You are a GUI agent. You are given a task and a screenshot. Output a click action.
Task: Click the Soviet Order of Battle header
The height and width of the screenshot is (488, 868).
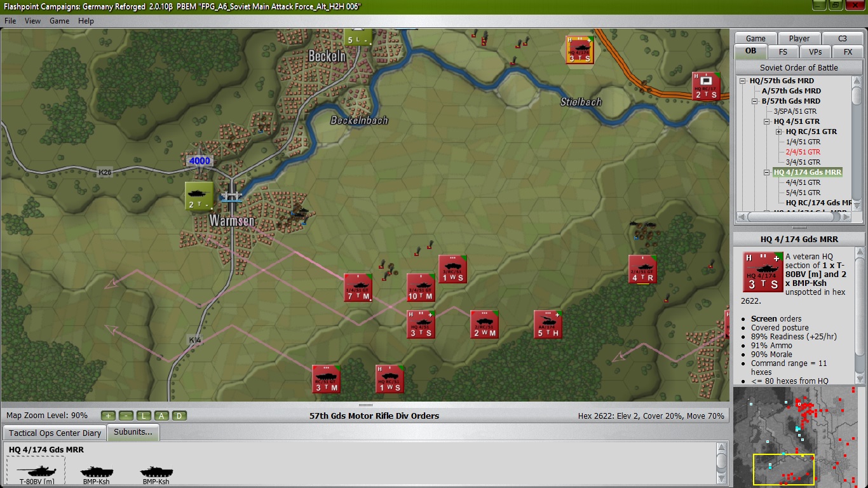(799, 67)
